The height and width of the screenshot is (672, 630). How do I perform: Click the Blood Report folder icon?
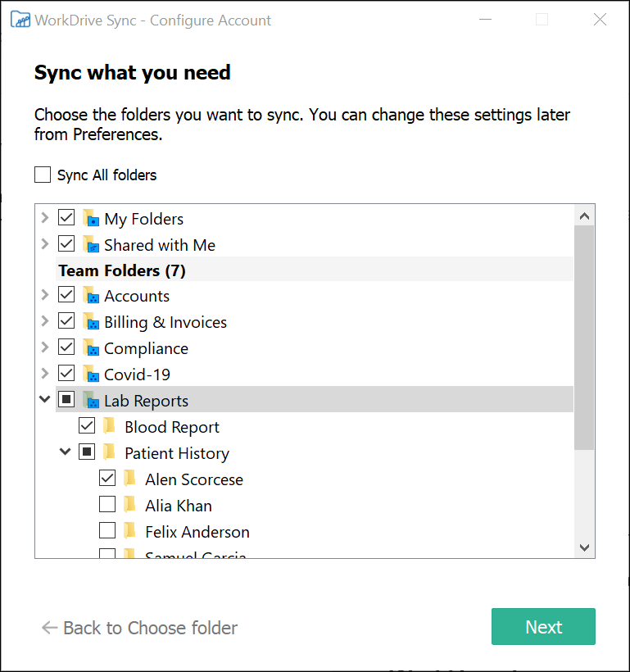coord(109,425)
